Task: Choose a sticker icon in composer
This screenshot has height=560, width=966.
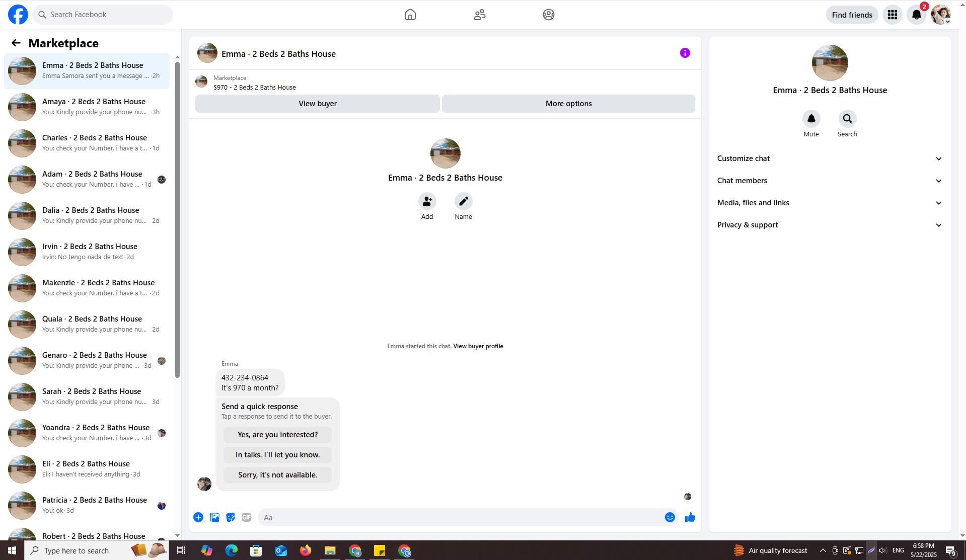Action: point(231,517)
